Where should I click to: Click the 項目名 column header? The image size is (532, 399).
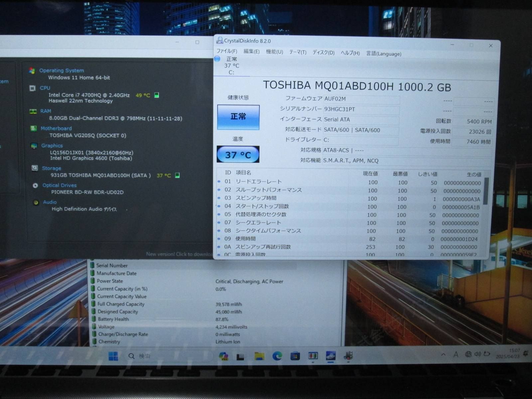(243, 173)
